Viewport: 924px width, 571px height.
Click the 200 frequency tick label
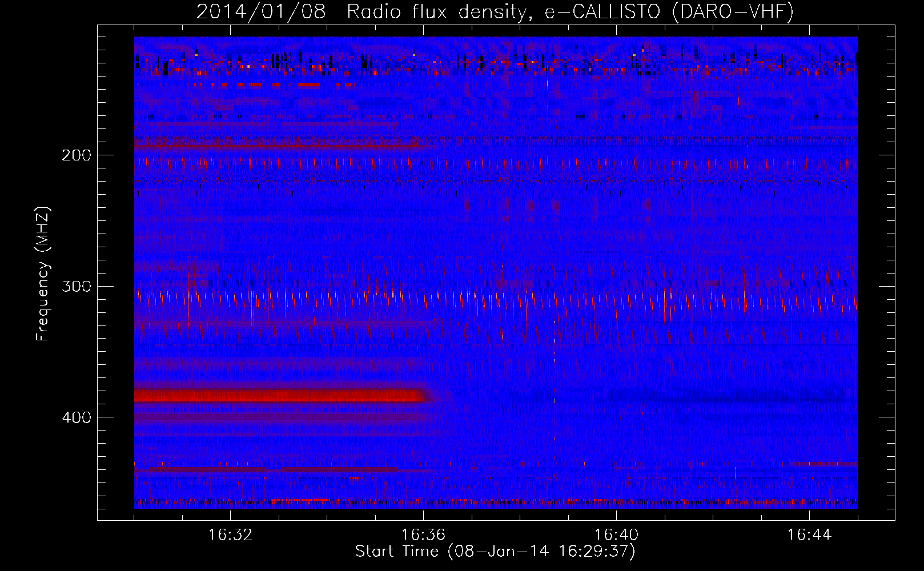[x=76, y=155]
